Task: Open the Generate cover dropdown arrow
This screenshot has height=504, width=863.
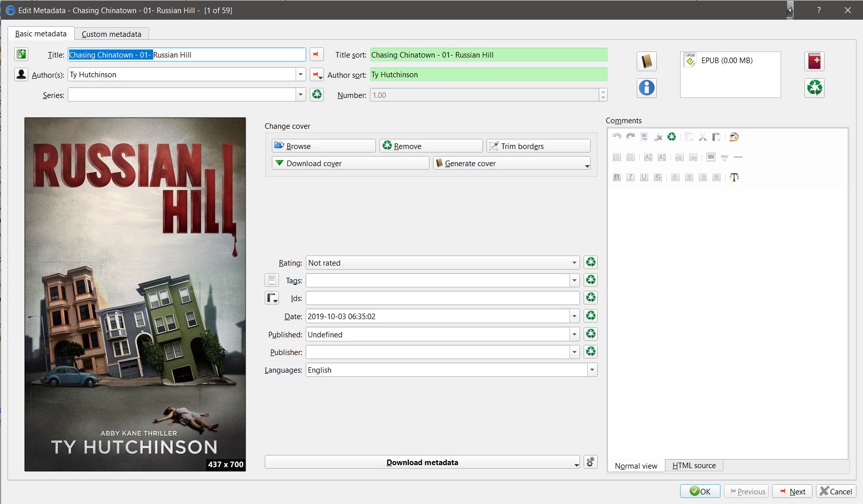Action: pos(587,165)
